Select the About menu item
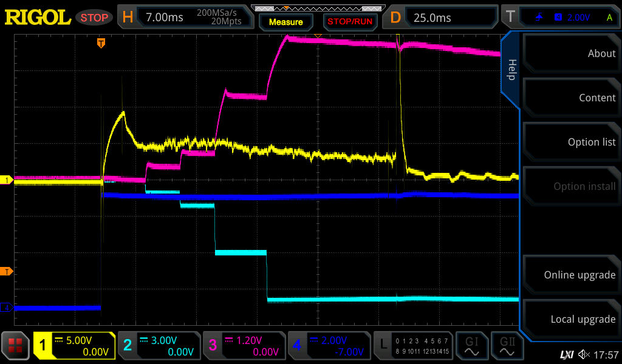This screenshot has width=622, height=364. (571, 53)
